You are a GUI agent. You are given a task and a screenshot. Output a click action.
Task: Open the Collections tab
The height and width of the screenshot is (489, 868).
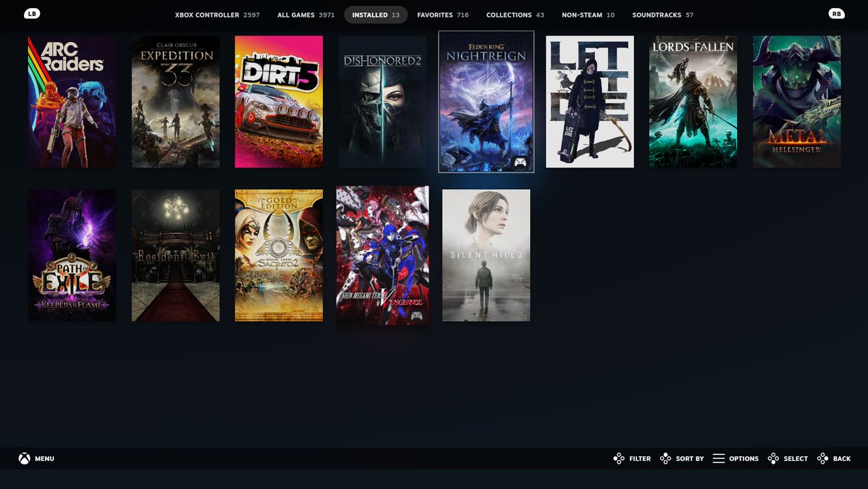click(515, 15)
